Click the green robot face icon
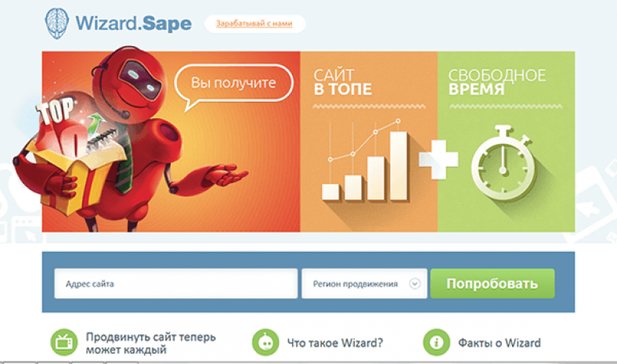 click(266, 342)
